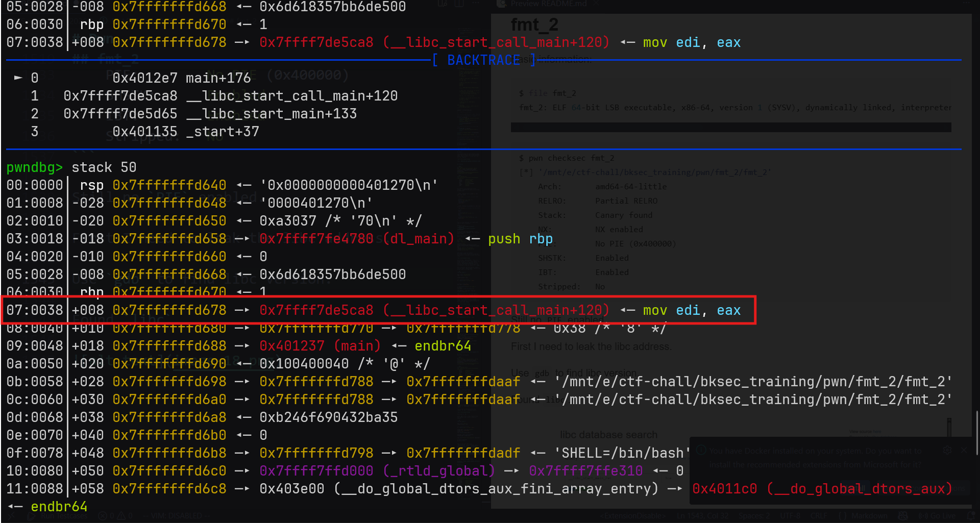Click the split editor icon
Screen dimensions: 980x523
459,4
